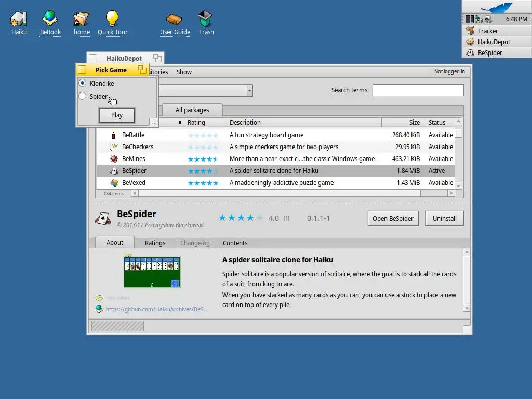Click the description scroll down arrow
The width and height of the screenshot is (532, 399).
467,308
